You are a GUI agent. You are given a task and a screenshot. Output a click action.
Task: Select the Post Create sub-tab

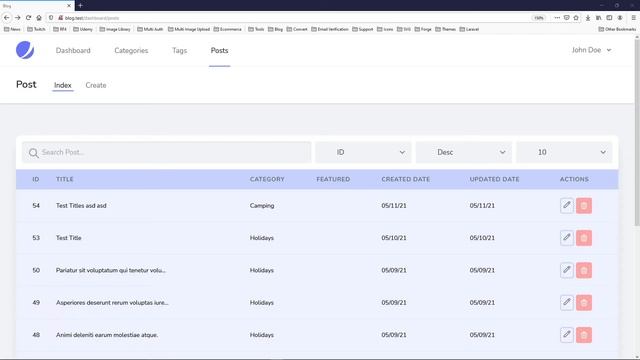tap(96, 85)
